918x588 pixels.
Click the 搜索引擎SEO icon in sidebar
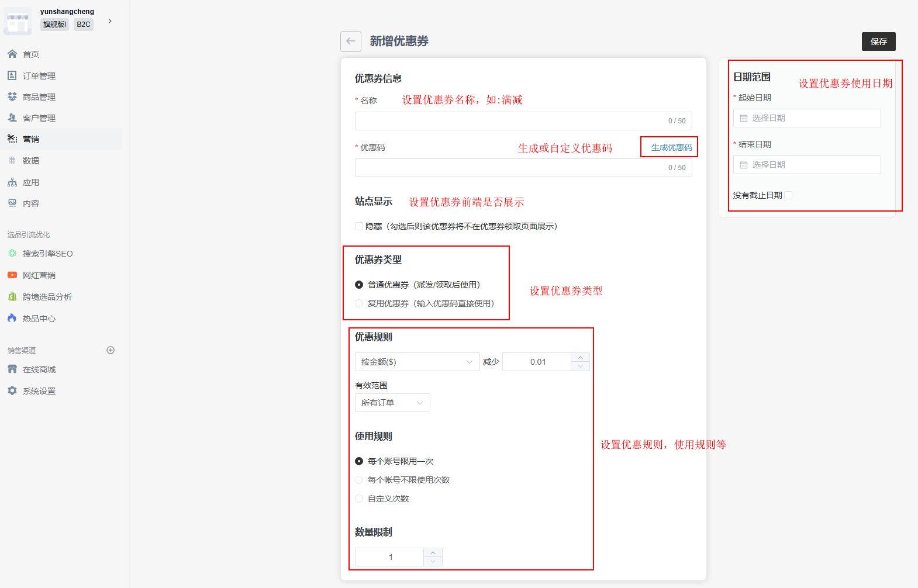point(12,254)
